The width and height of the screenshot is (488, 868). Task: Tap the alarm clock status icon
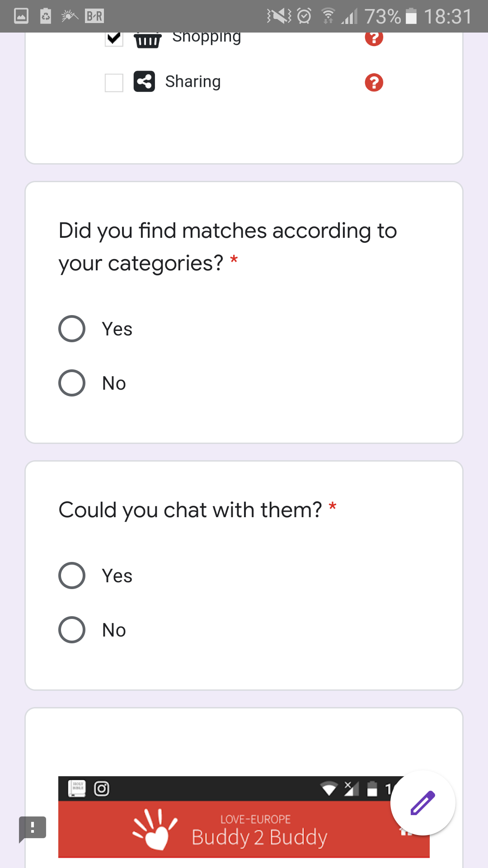[304, 16]
